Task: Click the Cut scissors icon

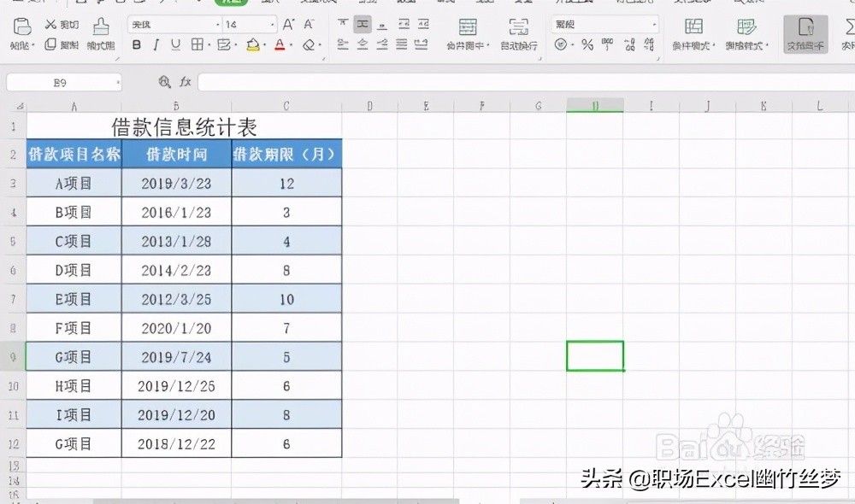Action: pyautogui.click(x=50, y=24)
